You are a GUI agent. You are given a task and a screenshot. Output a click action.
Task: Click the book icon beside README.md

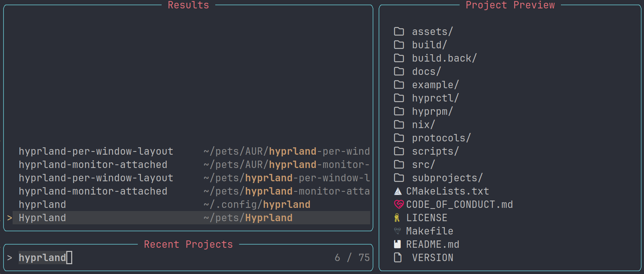click(x=397, y=244)
